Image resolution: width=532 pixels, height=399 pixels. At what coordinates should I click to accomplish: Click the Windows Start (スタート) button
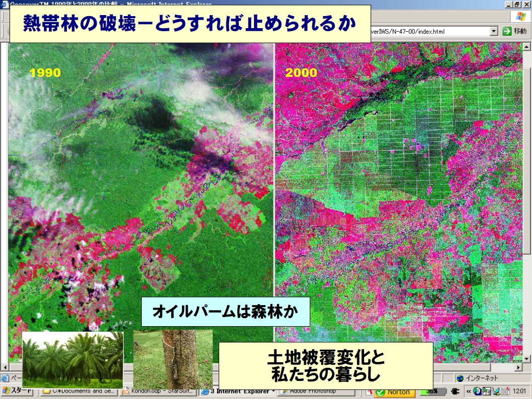click(x=17, y=391)
